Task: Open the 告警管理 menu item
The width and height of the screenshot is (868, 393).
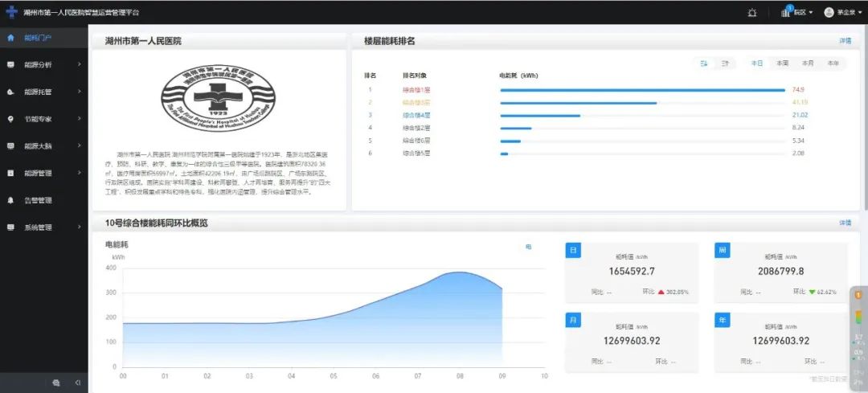Action: click(x=43, y=200)
